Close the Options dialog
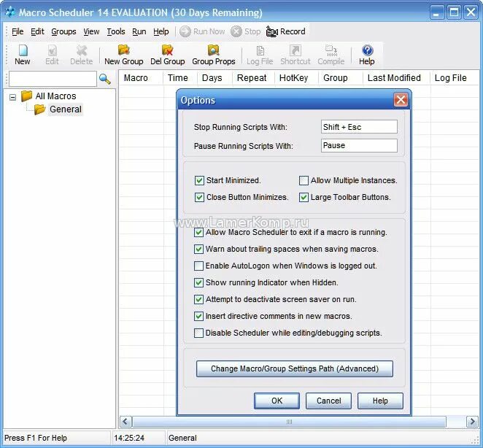Viewport: 483px width, 448px height. tap(401, 100)
